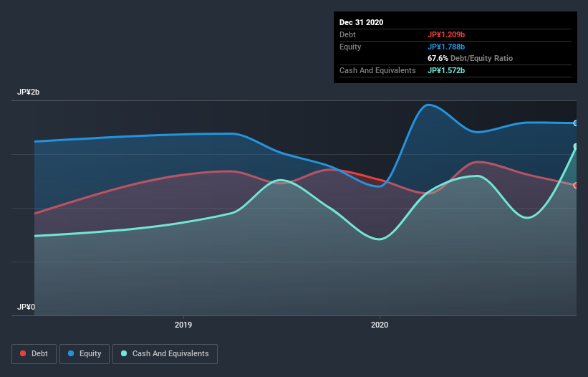Select the blue Equity endpoint marker

point(576,123)
